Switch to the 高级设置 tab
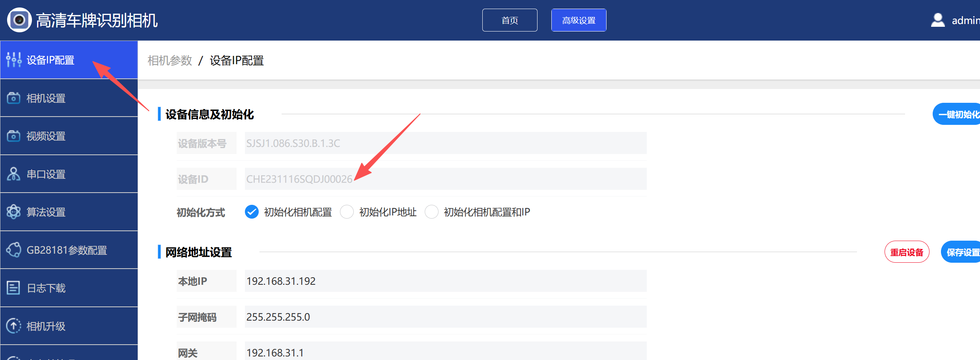This screenshot has height=360, width=980. tap(579, 20)
